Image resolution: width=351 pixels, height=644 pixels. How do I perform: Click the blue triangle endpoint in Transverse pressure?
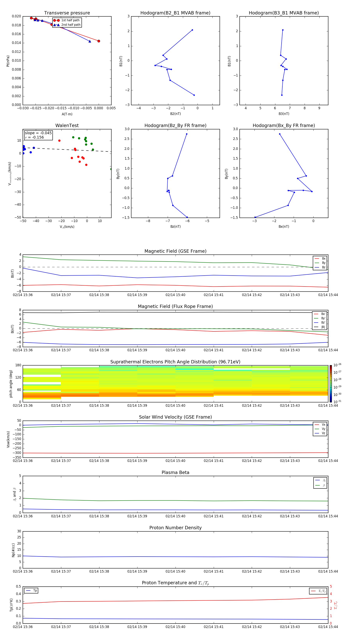pyautogui.click(x=90, y=41)
